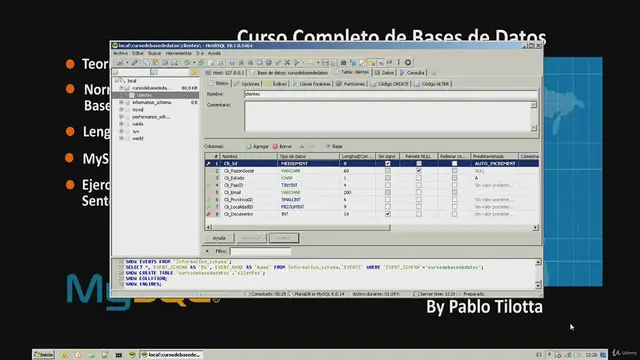The image size is (640, 360).
Task: Click right arrow of columns horizontal scrollbar
Action: tap(535, 228)
